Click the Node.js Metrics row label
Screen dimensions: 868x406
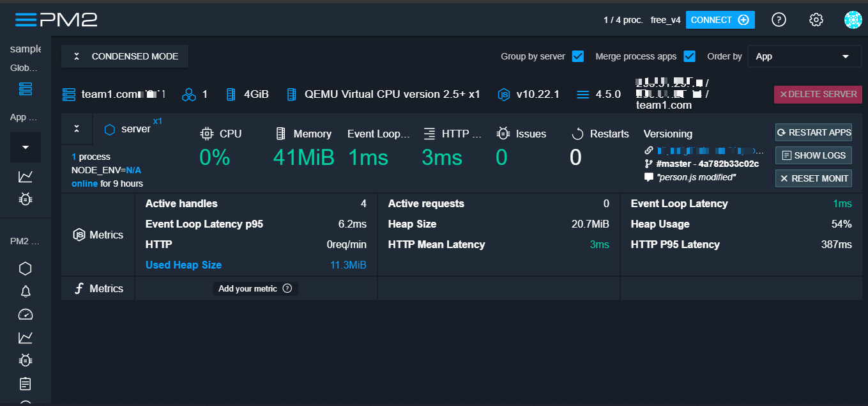(x=98, y=235)
